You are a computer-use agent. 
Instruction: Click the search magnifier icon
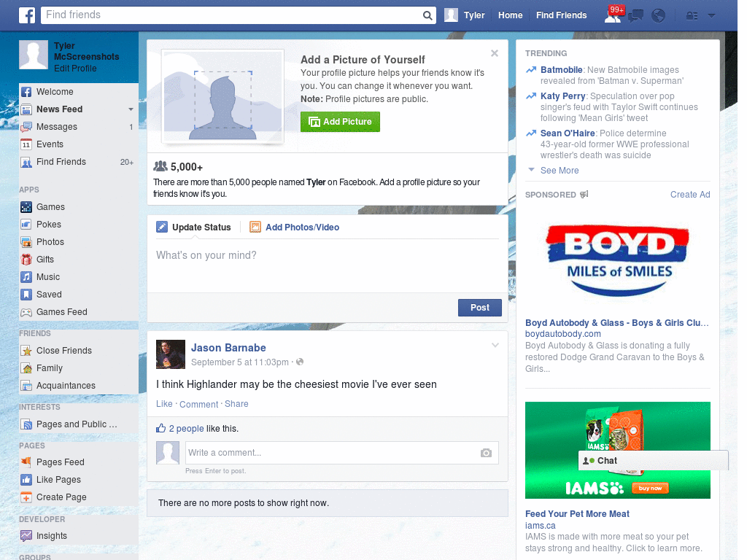click(x=427, y=15)
